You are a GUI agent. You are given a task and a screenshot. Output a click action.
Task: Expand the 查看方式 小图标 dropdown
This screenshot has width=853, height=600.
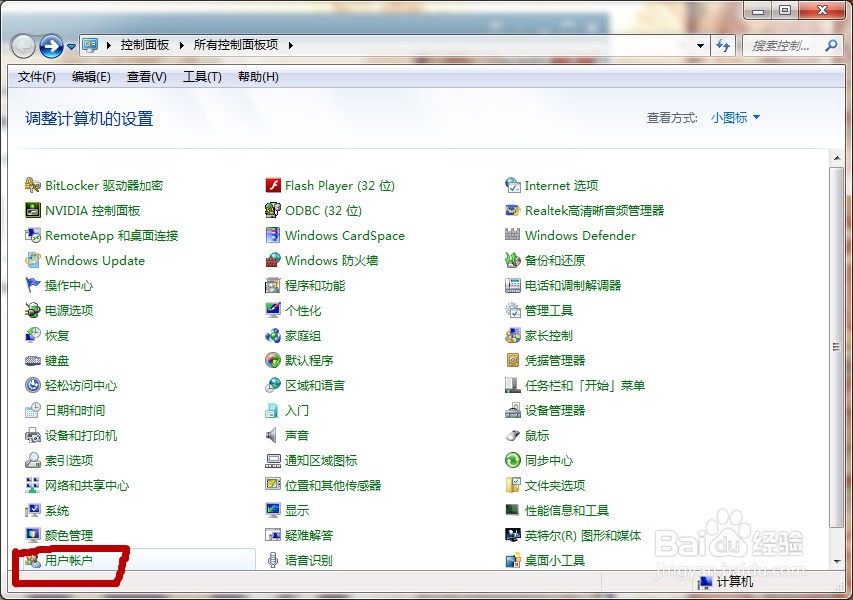click(735, 118)
